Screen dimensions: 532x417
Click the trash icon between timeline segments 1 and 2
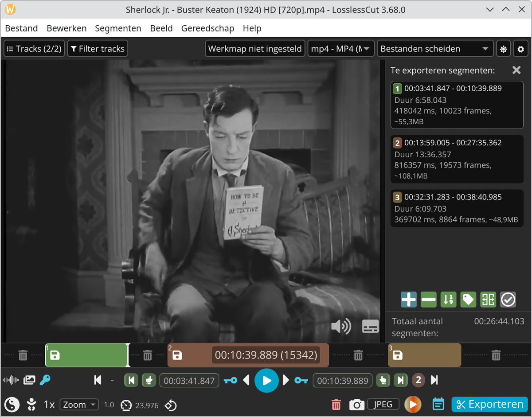tap(148, 355)
